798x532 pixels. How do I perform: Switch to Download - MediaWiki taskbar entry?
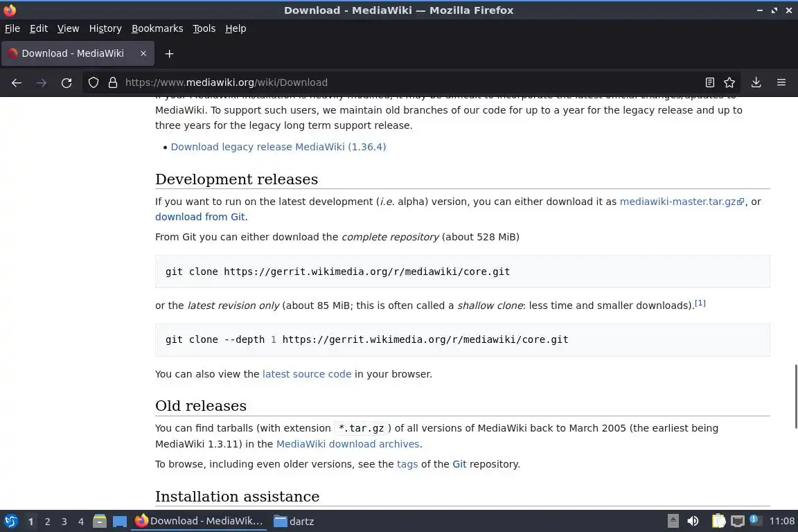(x=199, y=522)
